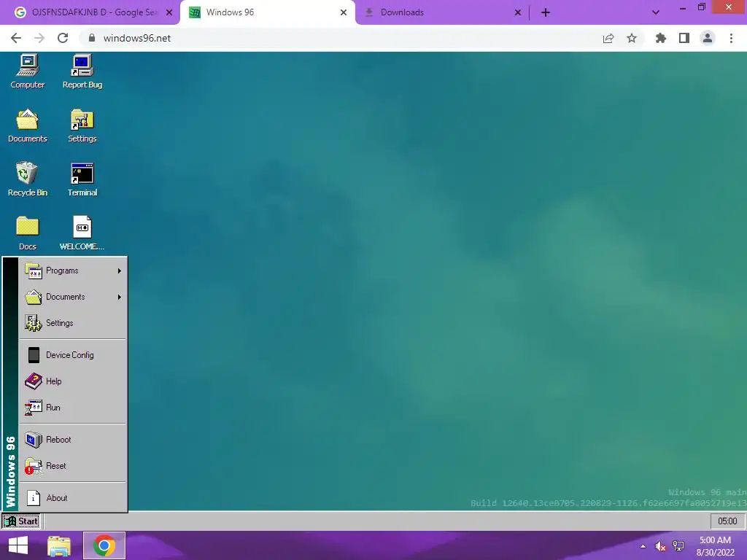This screenshot has width=747, height=560.
Task: Open the tab search dropdown chevron
Action: click(656, 12)
